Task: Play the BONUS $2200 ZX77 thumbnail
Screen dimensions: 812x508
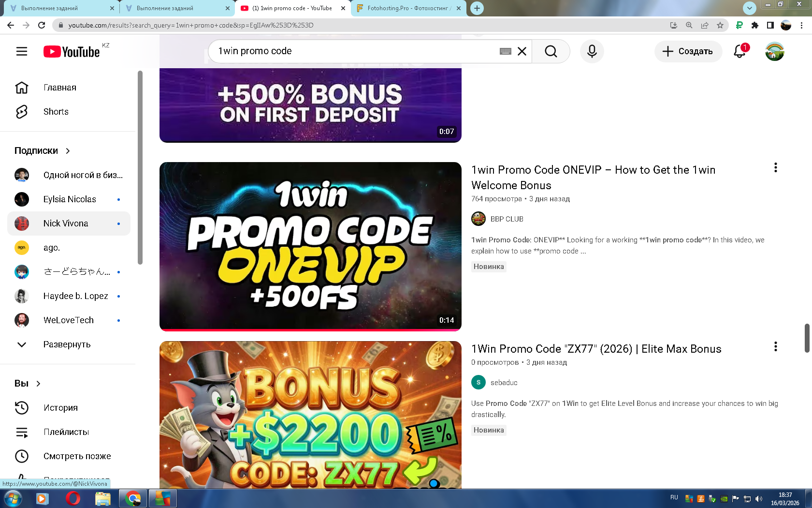Action: (x=310, y=415)
